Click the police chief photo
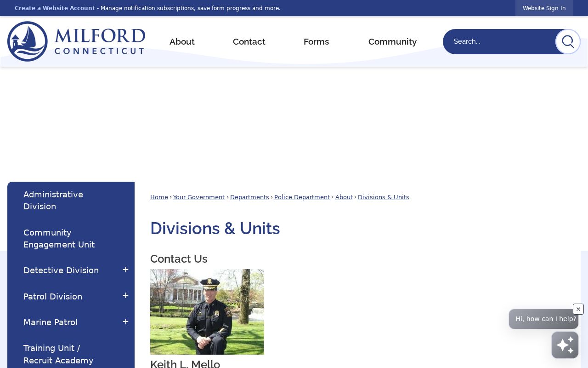 click(207, 312)
